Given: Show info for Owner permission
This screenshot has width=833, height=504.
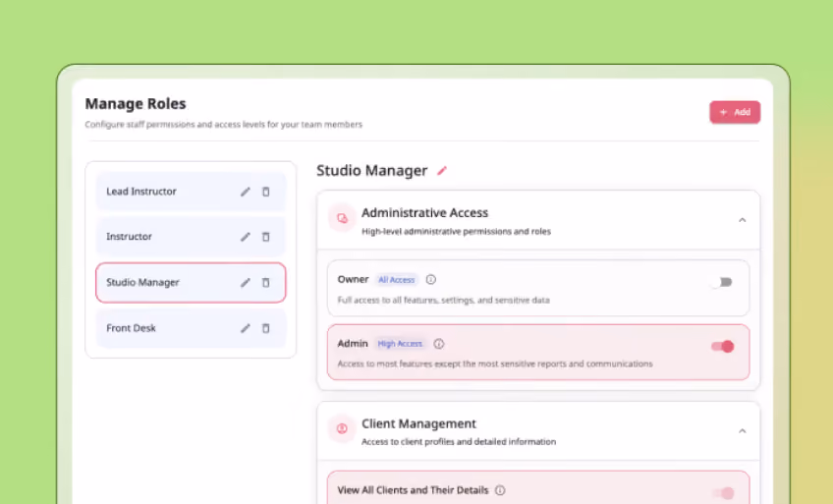Looking at the screenshot, I should (x=431, y=279).
